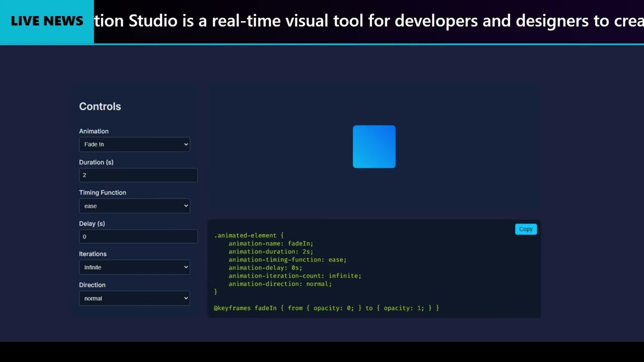Click the 'animation-name: fadeIn;' code line
Viewport: 644px width, 362px height.
[x=271, y=243]
